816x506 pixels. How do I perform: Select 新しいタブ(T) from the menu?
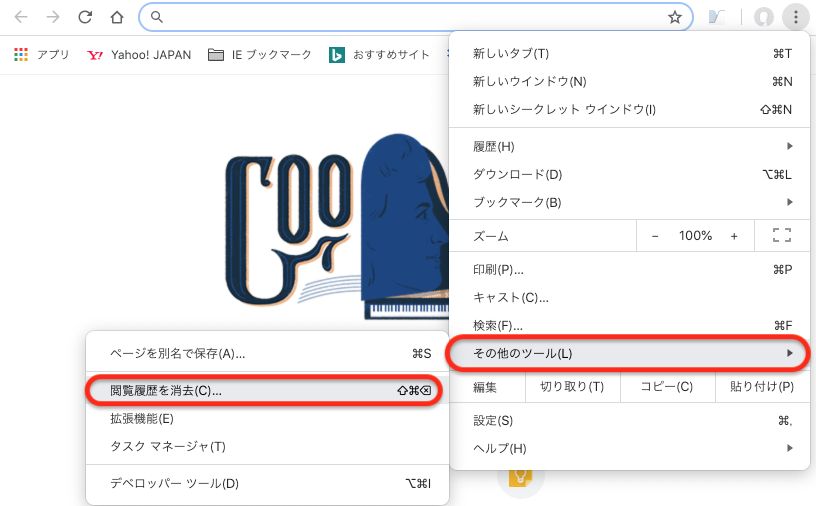pyautogui.click(x=632, y=54)
